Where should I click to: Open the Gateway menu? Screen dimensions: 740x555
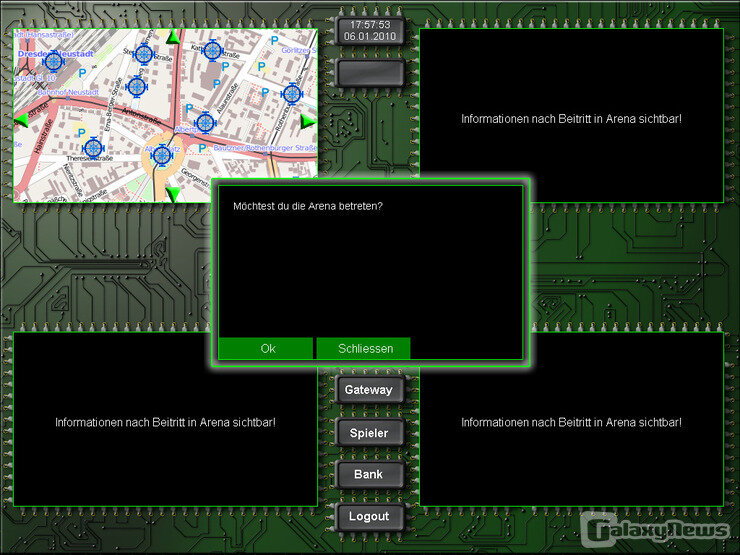coord(369,390)
